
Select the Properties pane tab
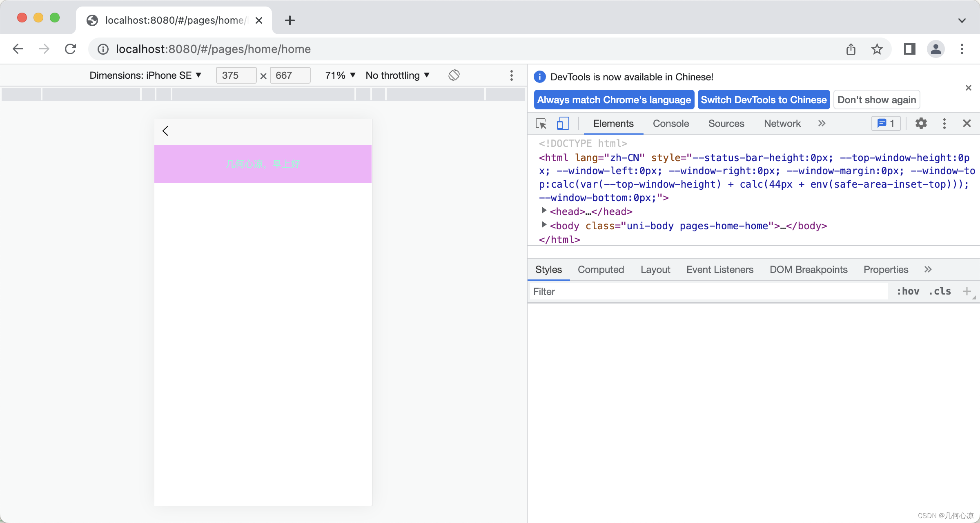(886, 270)
